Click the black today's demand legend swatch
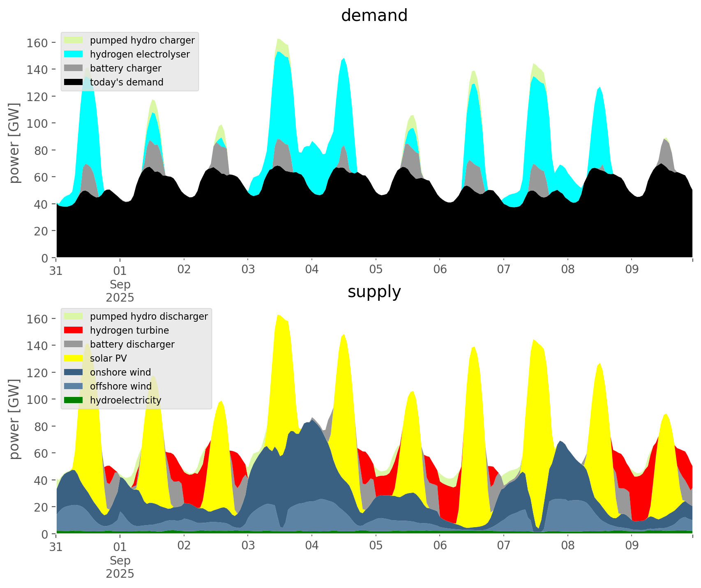701x588 pixels. [74, 82]
